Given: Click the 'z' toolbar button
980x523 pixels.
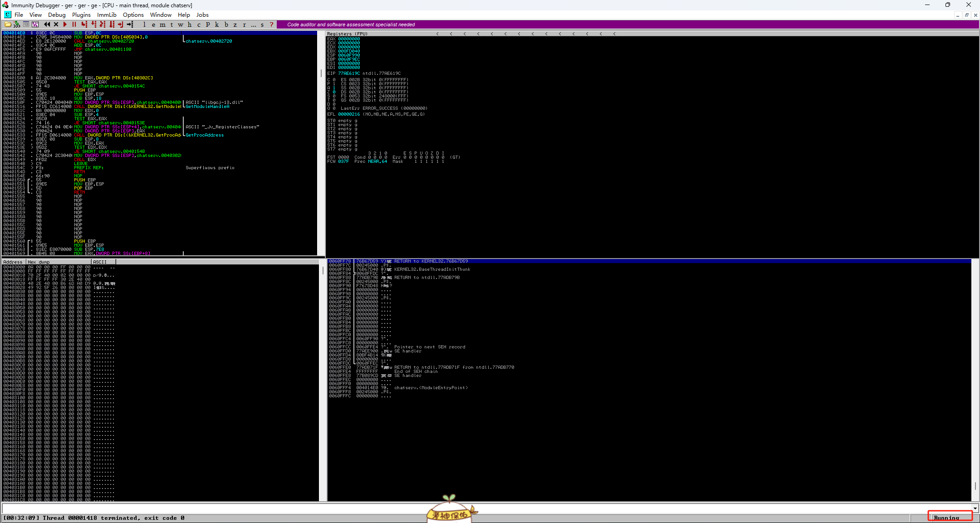Looking at the screenshot, I should [235, 24].
